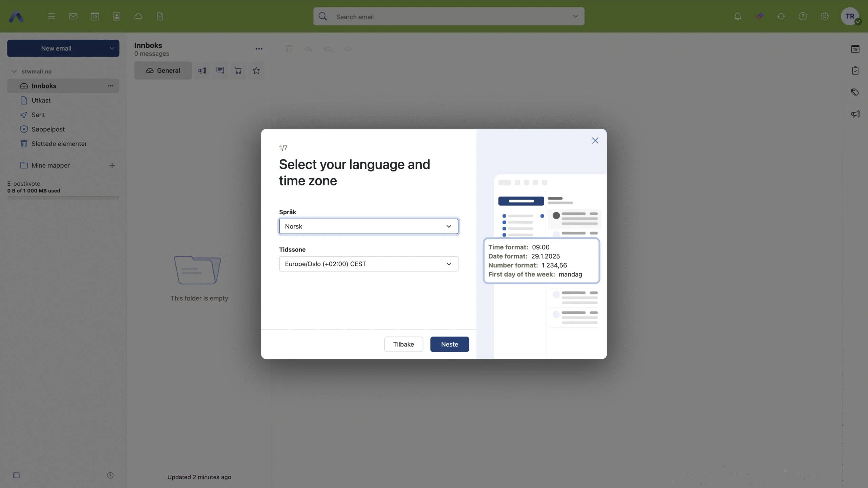Screen dimensions: 868x488
Task: Open the Søppelpost folder
Action: tap(48, 129)
